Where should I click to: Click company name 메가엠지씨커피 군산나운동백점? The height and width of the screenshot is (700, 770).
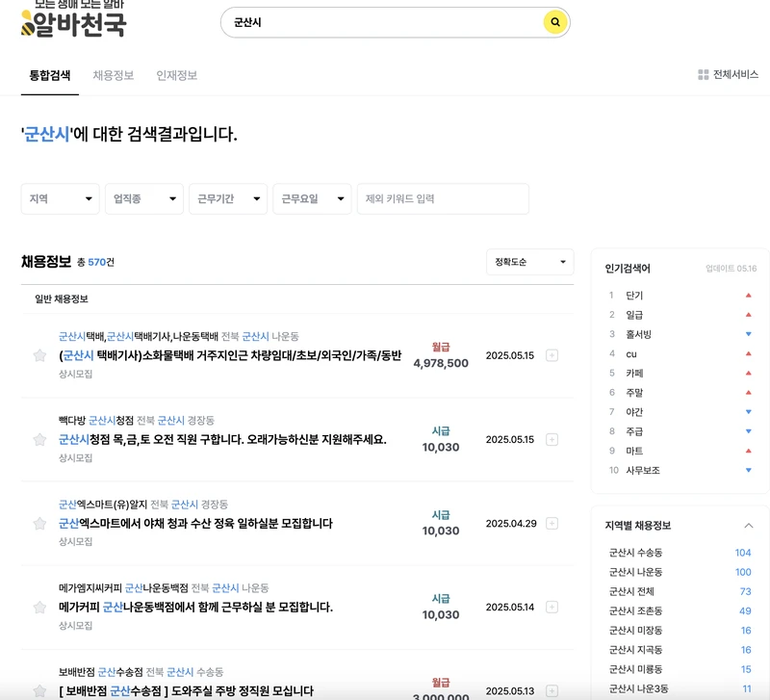click(123, 588)
